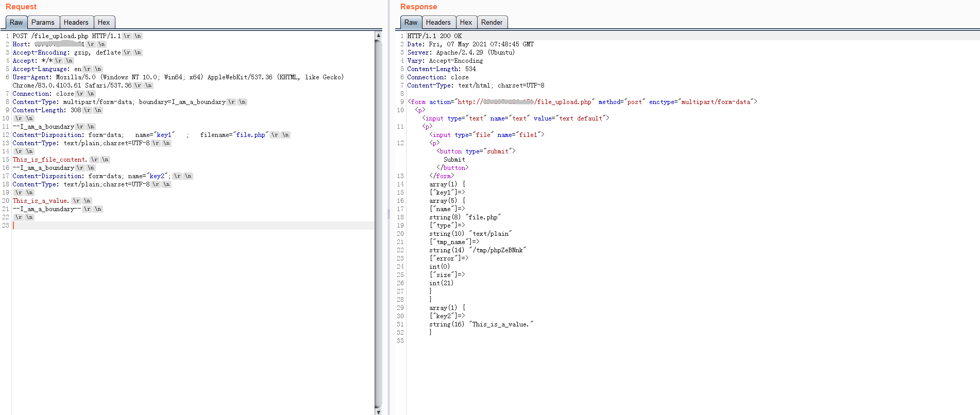The height and width of the screenshot is (415, 980).
Task: Click the This_is_file_content. body line
Action: point(50,160)
